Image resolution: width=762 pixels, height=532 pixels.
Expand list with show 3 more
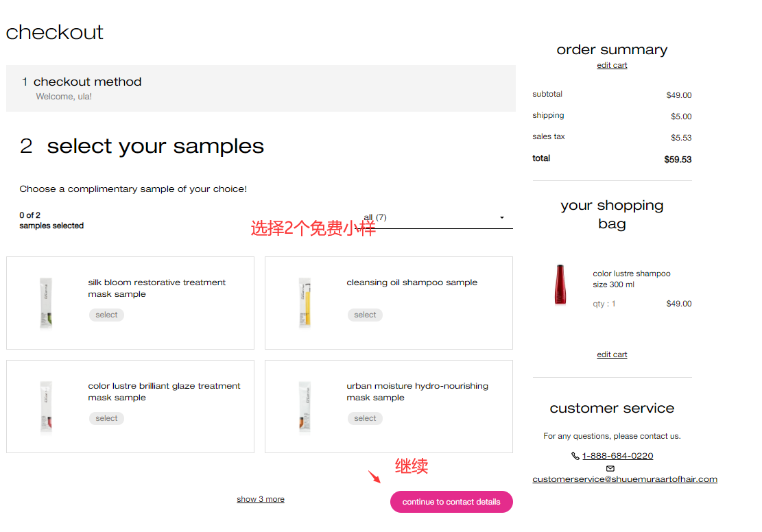tap(261, 499)
